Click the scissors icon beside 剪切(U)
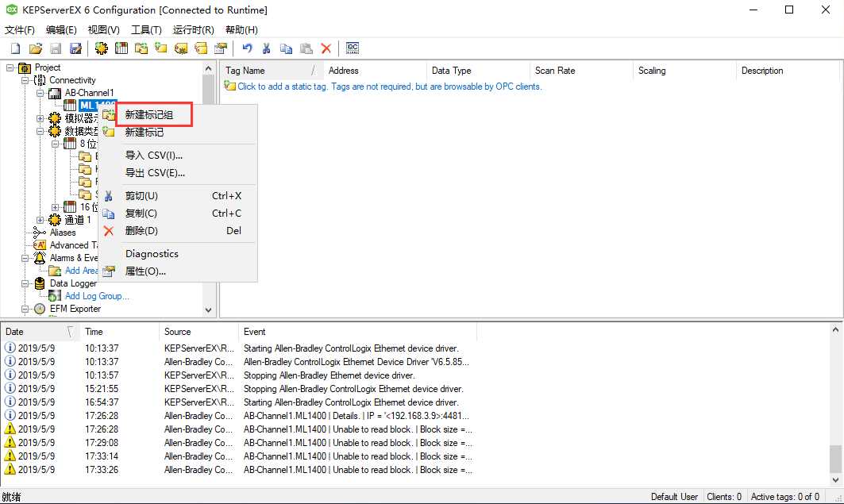 tap(108, 196)
